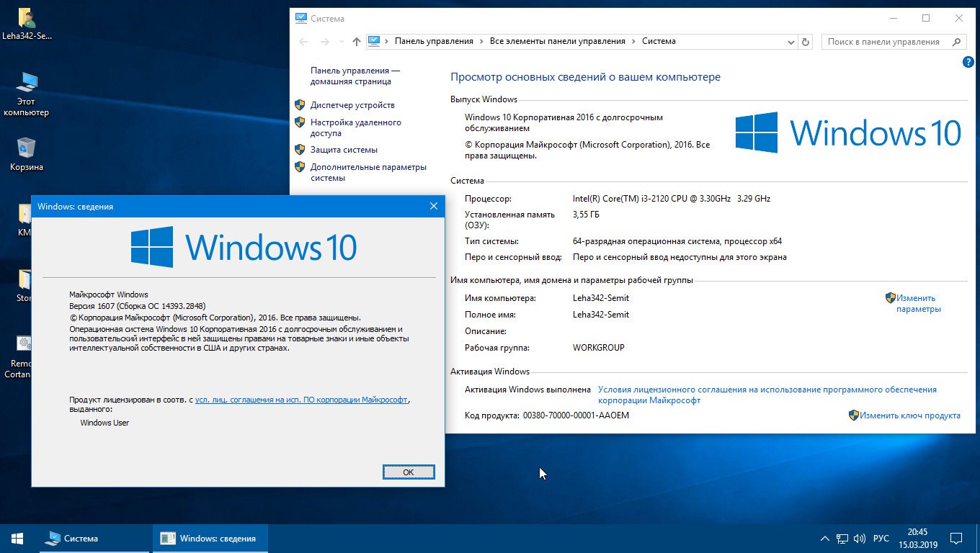Viewport: 980px width, 553px height.
Task: Open the Корзина recycle bin icon
Action: click(27, 154)
